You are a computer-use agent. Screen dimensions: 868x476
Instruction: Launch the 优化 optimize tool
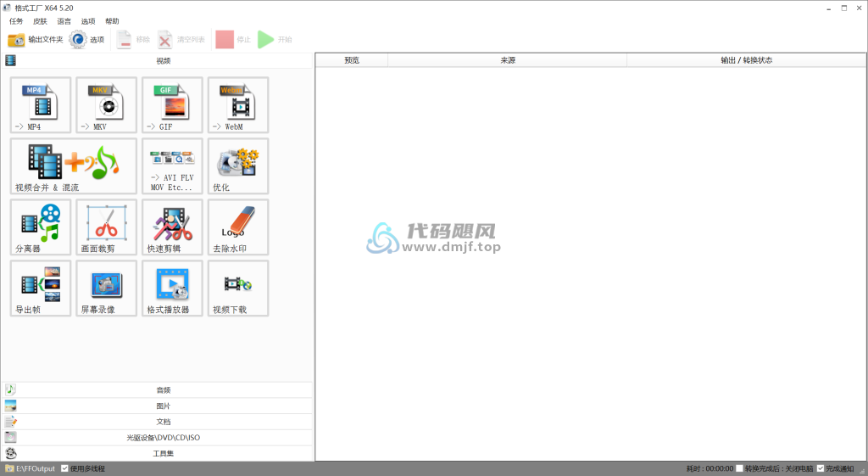coord(238,165)
